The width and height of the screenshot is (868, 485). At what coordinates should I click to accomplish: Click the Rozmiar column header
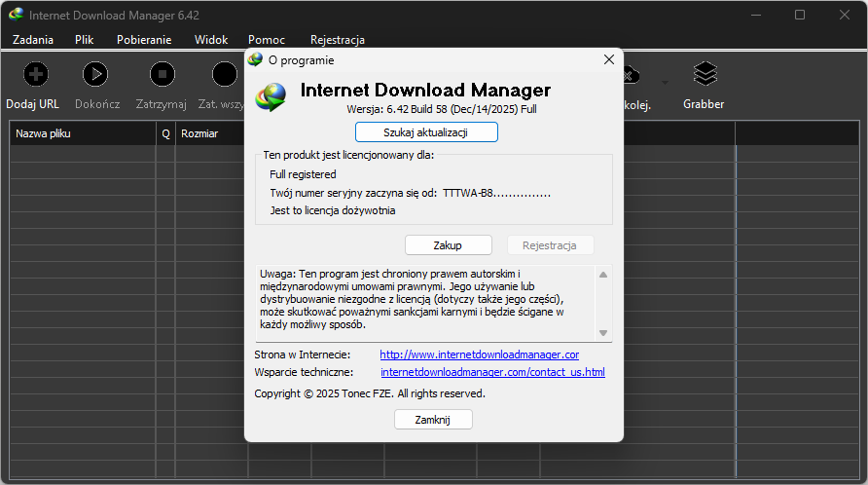pos(210,133)
